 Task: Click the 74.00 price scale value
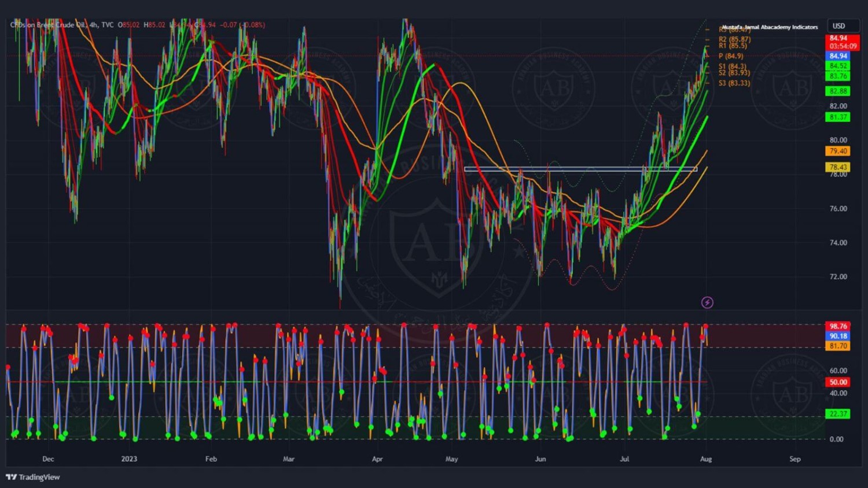(x=838, y=243)
